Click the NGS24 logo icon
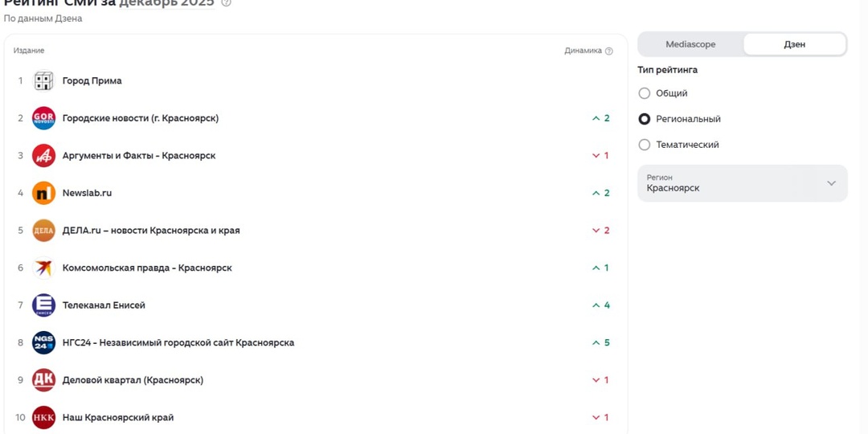This screenshot has height=434, width=868. tap(43, 342)
